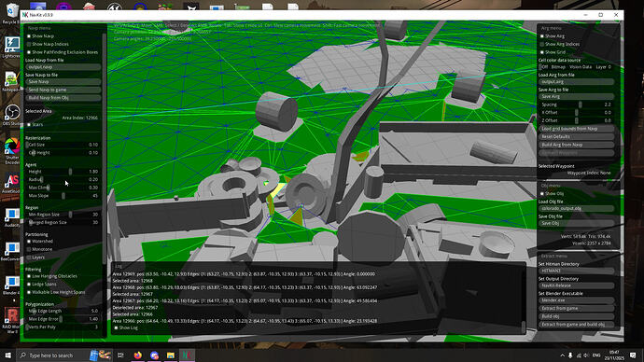Open the Lightscreen desktop shortcut
The width and height of the screenshot is (644, 362).
coord(11,48)
